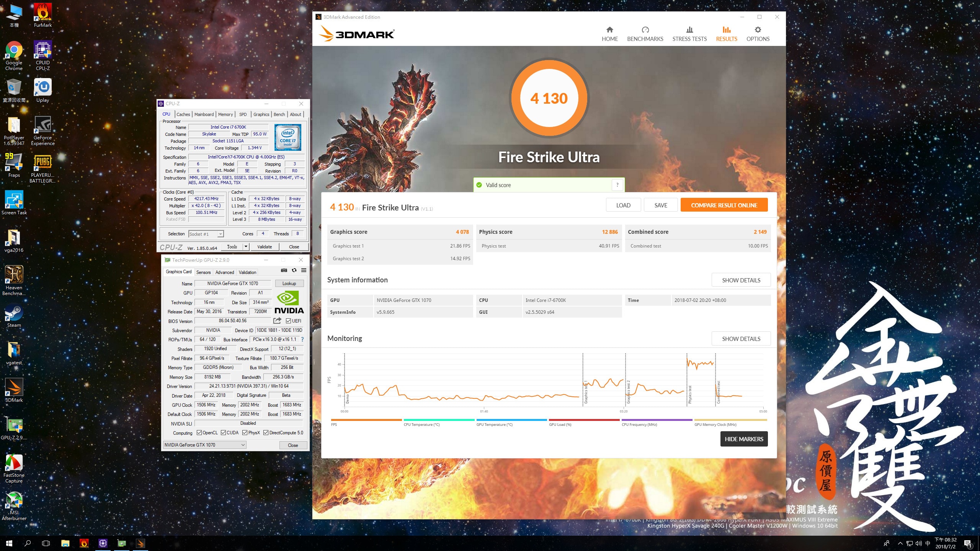Click GPU-Z screenshot camera icon
This screenshot has width=980, height=551.
tap(284, 270)
